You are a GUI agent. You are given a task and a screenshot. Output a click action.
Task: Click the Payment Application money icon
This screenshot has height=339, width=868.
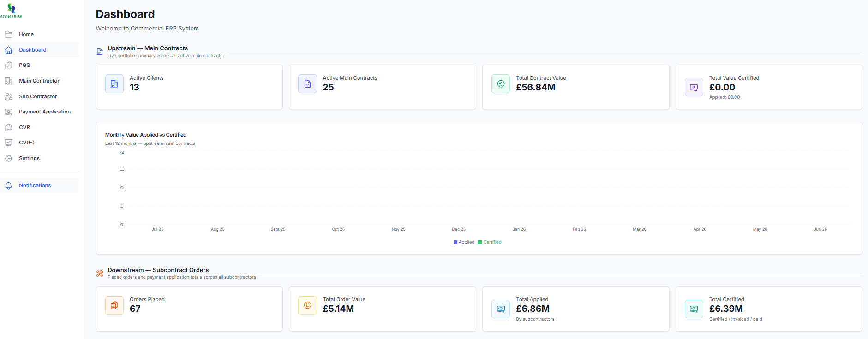pyautogui.click(x=8, y=112)
